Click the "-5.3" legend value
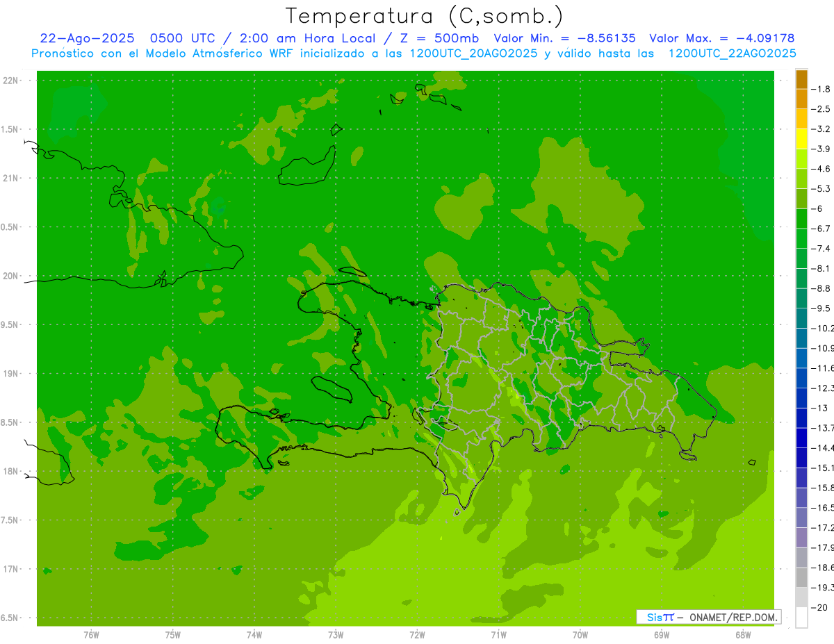Screen dimensions: 834x644 click(822, 188)
